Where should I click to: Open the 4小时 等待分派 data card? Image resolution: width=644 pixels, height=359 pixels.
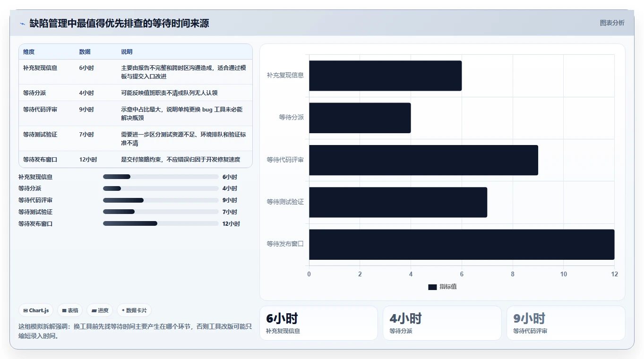(442, 323)
